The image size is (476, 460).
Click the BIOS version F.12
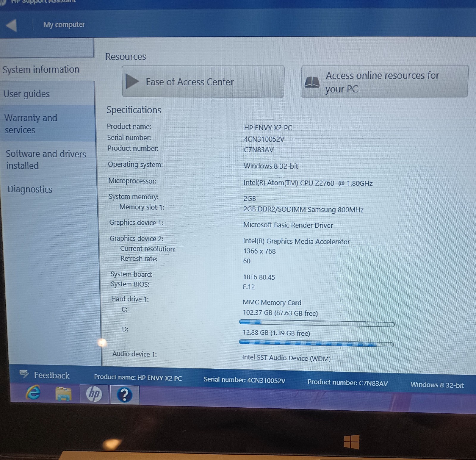point(249,287)
